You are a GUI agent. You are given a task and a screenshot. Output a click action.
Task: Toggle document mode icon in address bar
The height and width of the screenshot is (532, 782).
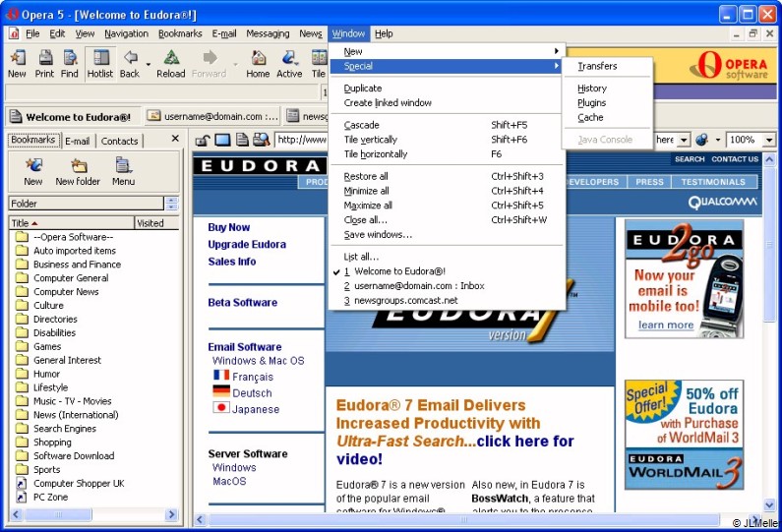(242, 140)
